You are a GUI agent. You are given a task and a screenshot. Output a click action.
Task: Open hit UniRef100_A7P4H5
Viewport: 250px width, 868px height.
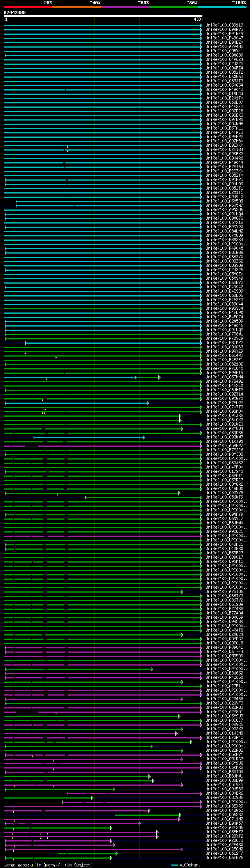pyautogui.click(x=224, y=47)
